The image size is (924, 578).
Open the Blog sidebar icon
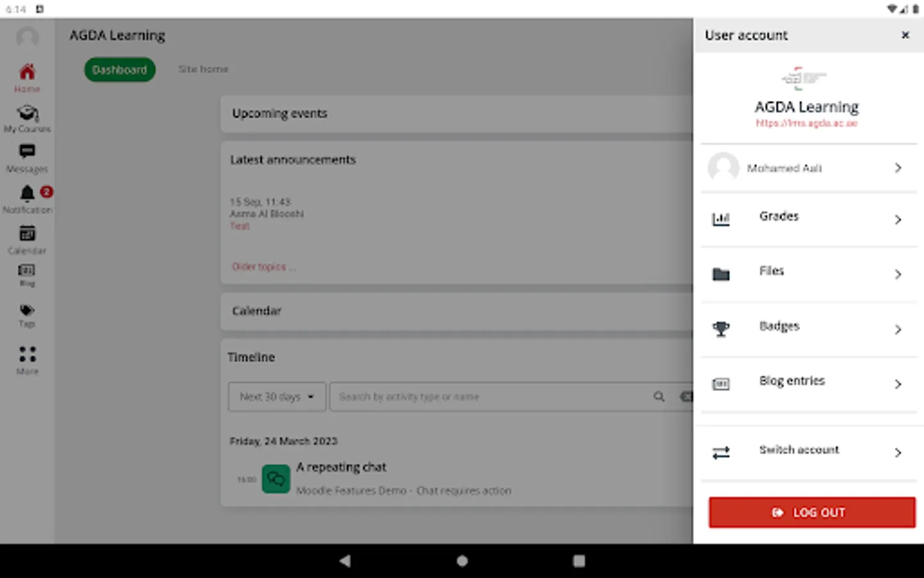tap(27, 270)
